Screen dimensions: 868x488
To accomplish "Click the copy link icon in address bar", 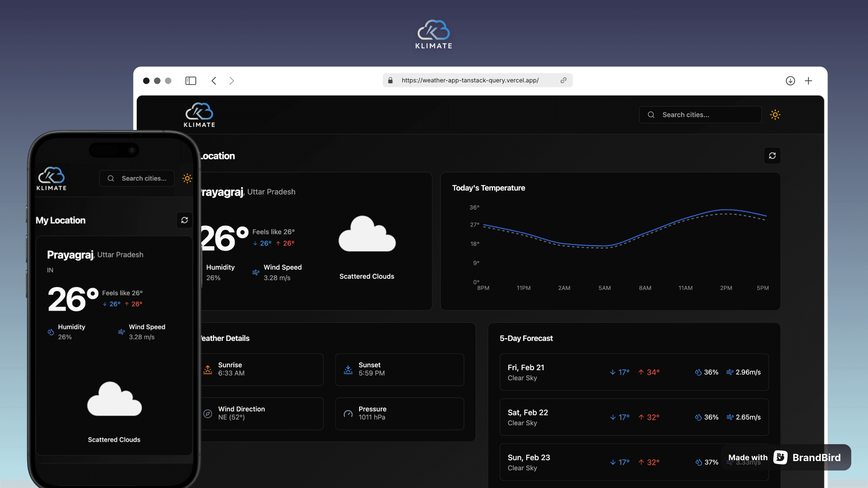I will pos(563,80).
